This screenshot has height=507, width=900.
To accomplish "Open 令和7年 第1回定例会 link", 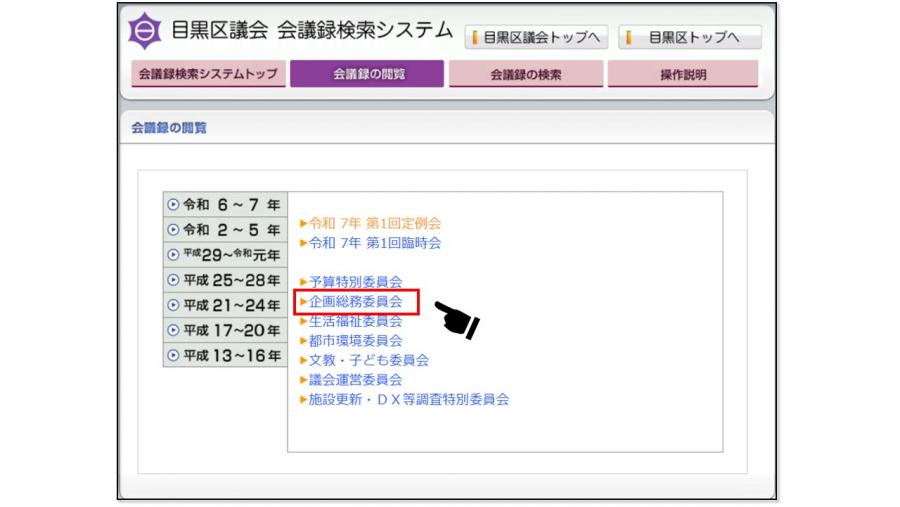I will click(374, 223).
